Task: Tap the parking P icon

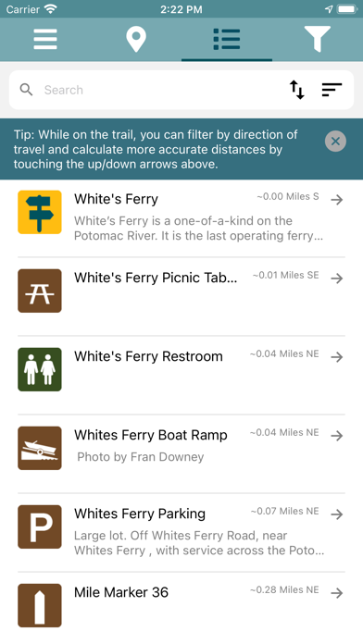Action: pyautogui.click(x=40, y=526)
